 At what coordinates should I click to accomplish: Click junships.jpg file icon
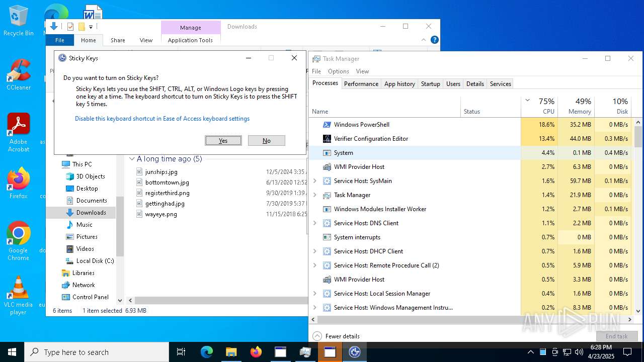[140, 172]
